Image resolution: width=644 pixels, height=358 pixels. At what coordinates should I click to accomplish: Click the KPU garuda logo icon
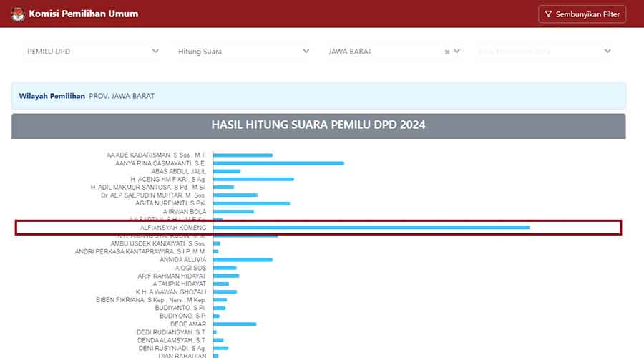click(x=18, y=14)
